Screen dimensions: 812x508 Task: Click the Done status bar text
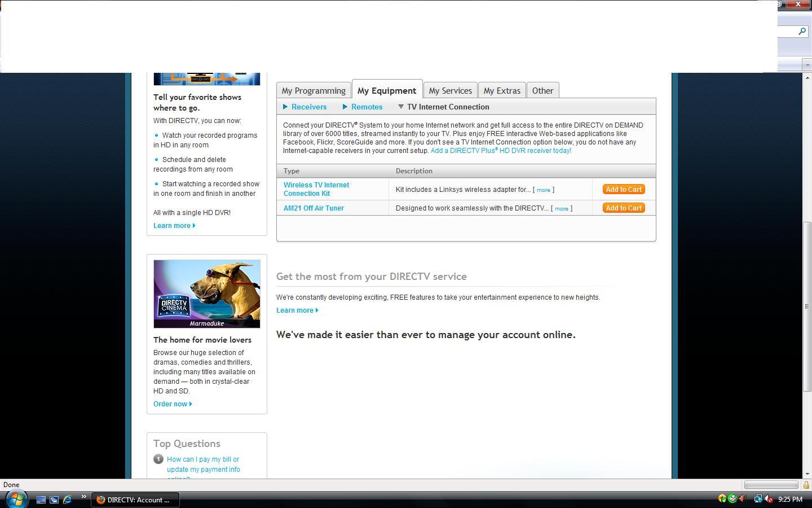click(11, 485)
